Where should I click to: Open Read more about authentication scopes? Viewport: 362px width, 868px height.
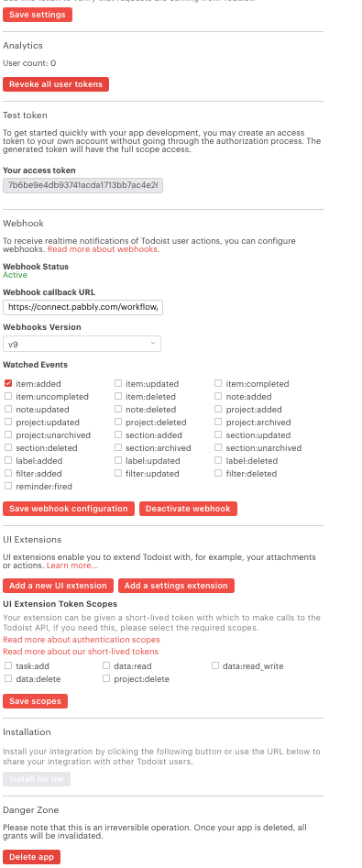82,640
